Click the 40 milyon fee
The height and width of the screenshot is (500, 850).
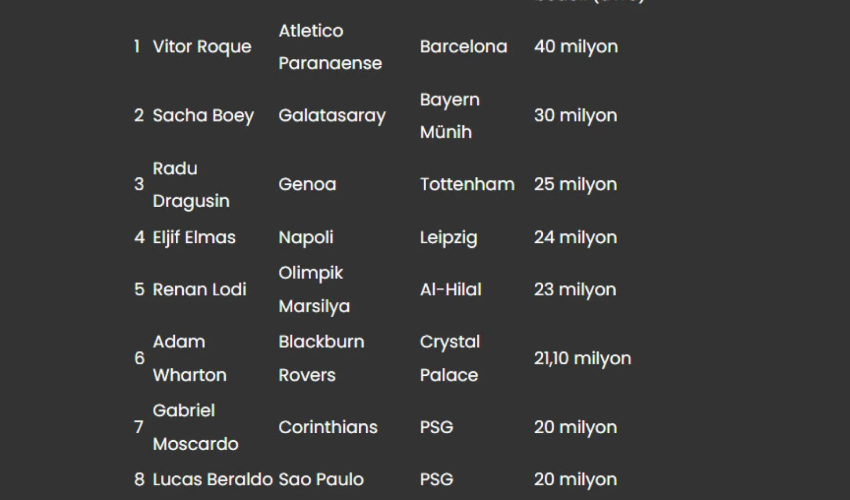(575, 47)
